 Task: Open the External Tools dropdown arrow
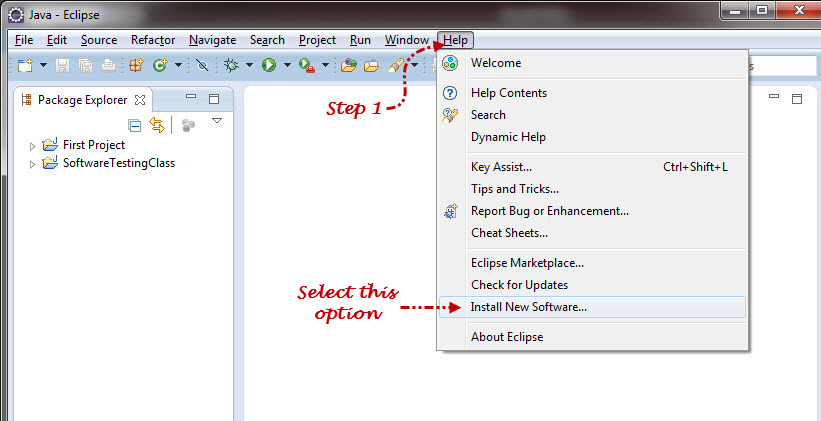pyautogui.click(x=325, y=65)
